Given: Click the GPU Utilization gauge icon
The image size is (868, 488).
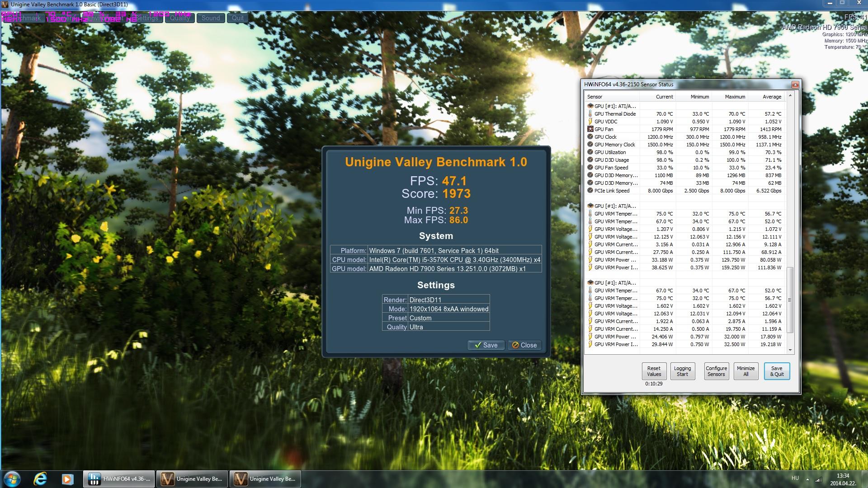Looking at the screenshot, I should [590, 152].
